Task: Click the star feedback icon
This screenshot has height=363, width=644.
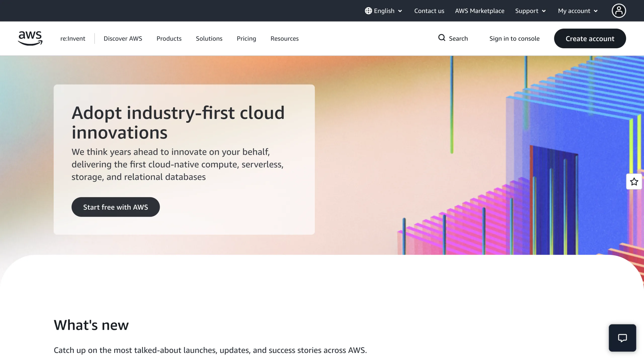Action: tap(634, 181)
